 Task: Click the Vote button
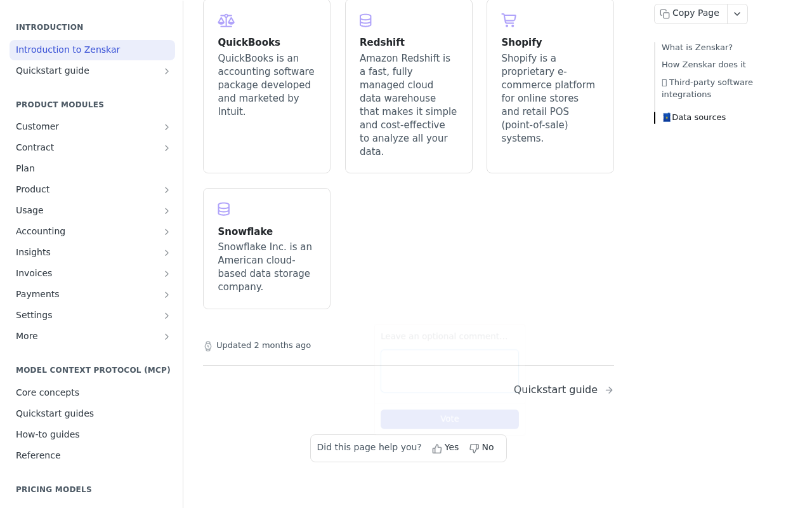click(450, 419)
